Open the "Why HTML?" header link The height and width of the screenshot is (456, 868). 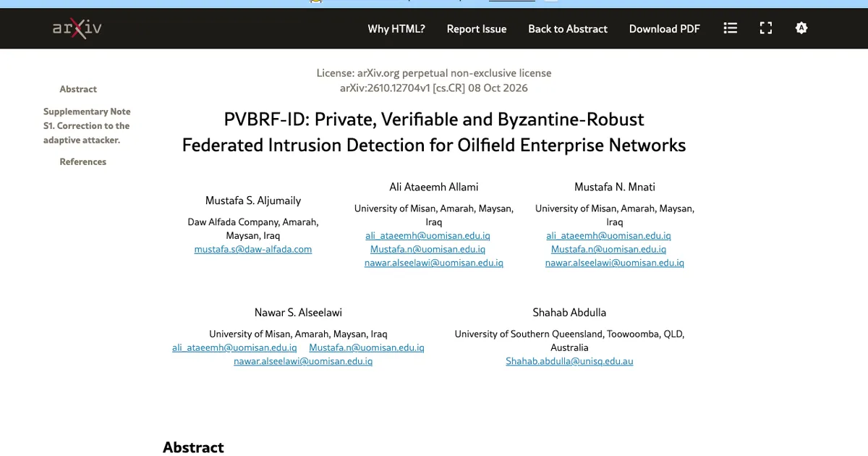tap(396, 29)
